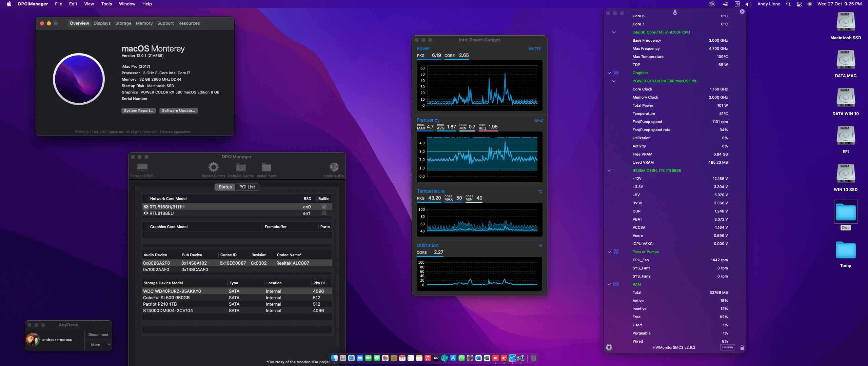This screenshot has height=366, width=868.
Task: Open Control Center in menu bar
Action: click(799, 4)
